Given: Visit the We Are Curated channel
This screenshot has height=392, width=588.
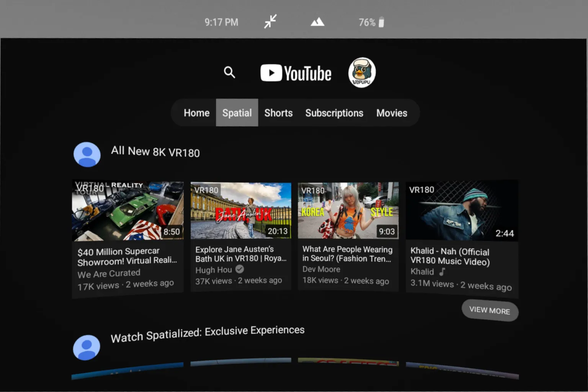Looking at the screenshot, I should tap(109, 274).
